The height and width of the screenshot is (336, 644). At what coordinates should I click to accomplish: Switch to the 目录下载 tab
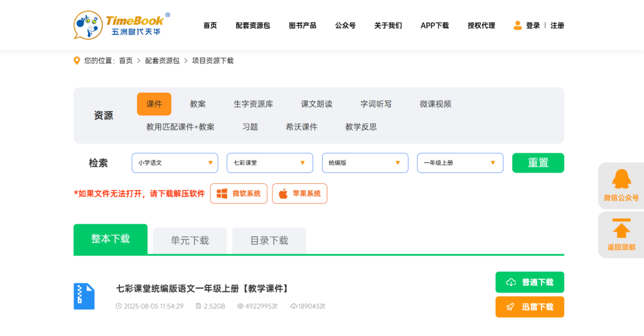[x=269, y=241]
